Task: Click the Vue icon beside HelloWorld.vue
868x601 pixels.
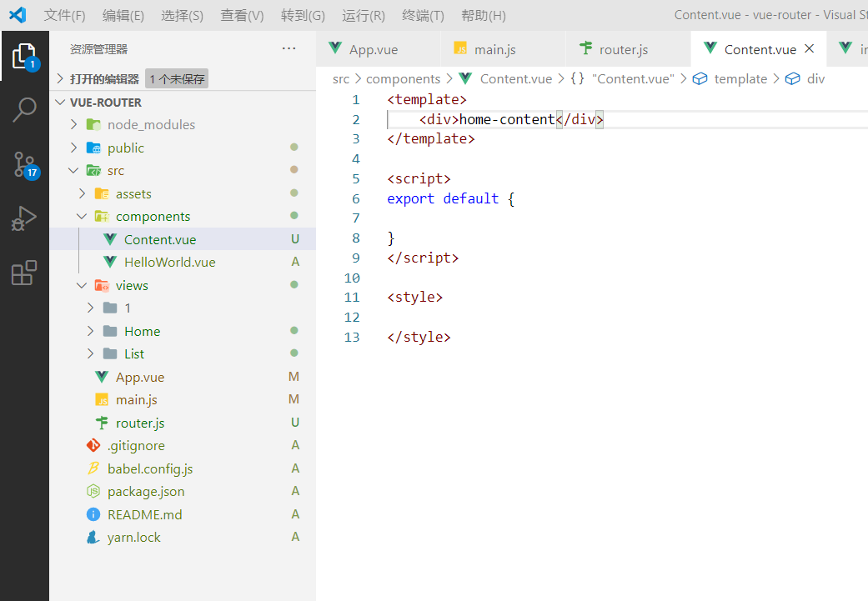Action: 110,262
